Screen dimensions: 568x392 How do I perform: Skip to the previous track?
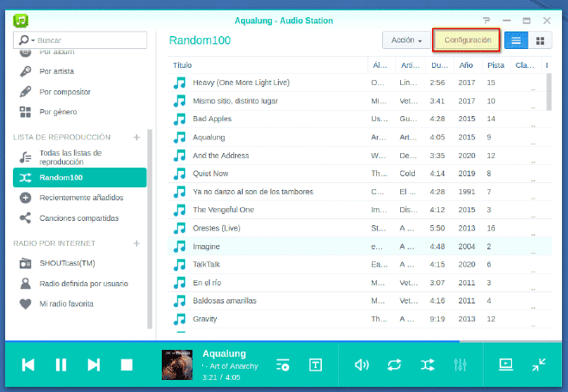(x=28, y=364)
